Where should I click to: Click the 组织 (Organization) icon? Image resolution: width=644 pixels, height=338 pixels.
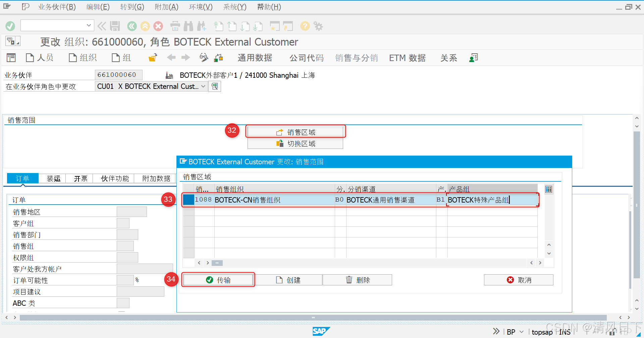click(x=73, y=57)
